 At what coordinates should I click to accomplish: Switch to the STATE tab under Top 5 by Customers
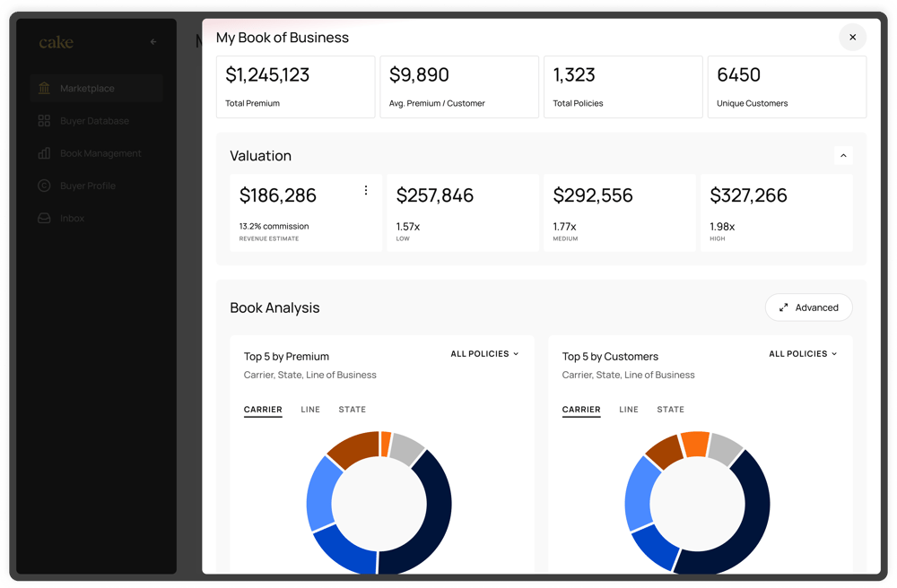[x=671, y=410]
